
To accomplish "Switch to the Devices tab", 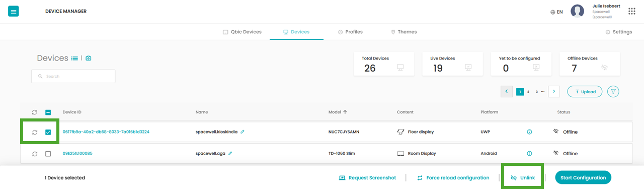I will coord(296,32).
